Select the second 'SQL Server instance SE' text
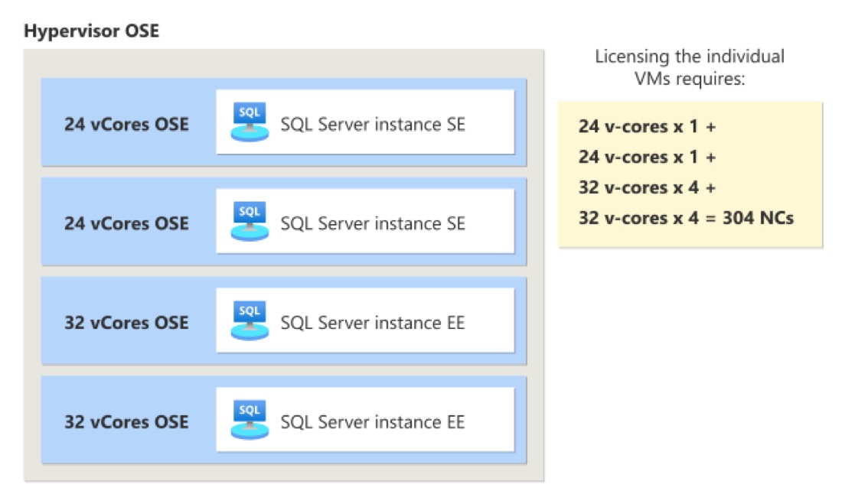This screenshot has height=504, width=842. pos(373,224)
